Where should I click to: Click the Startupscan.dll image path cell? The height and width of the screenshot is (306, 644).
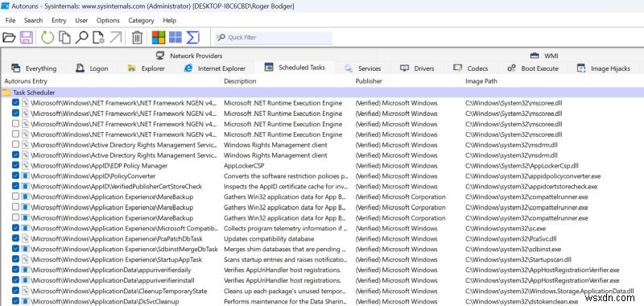[518, 259]
